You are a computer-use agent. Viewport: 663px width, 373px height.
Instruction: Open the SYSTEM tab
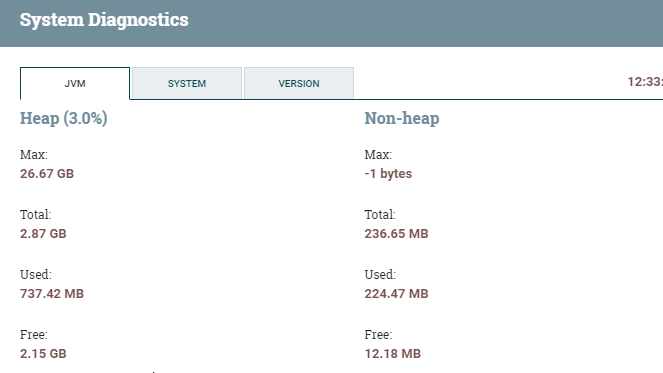tap(187, 83)
